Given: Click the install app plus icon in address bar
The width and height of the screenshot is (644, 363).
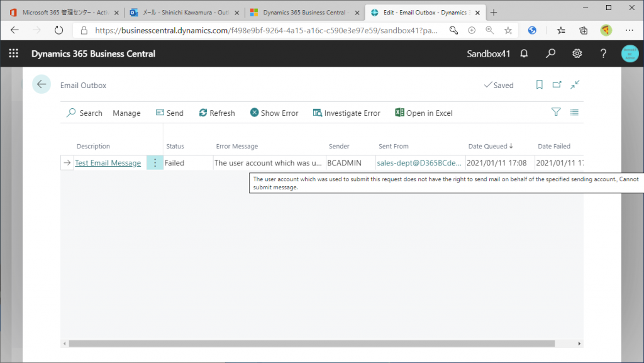Looking at the screenshot, I should (x=472, y=30).
